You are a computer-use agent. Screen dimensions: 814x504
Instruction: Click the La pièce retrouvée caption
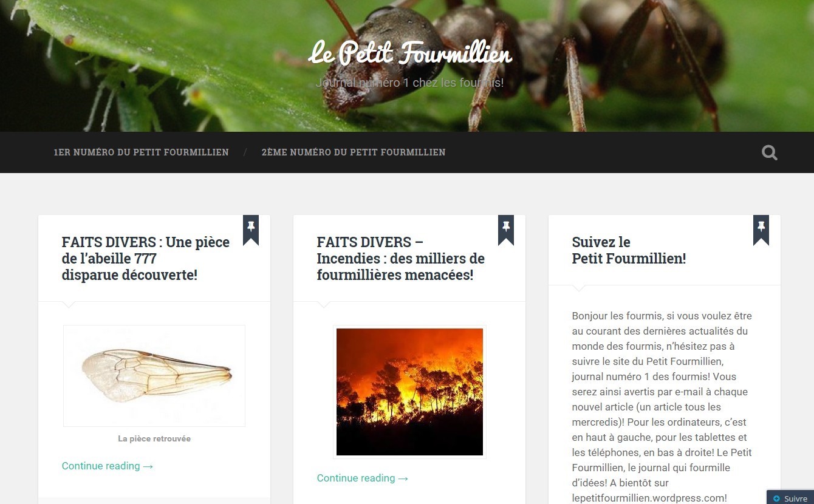click(x=154, y=438)
